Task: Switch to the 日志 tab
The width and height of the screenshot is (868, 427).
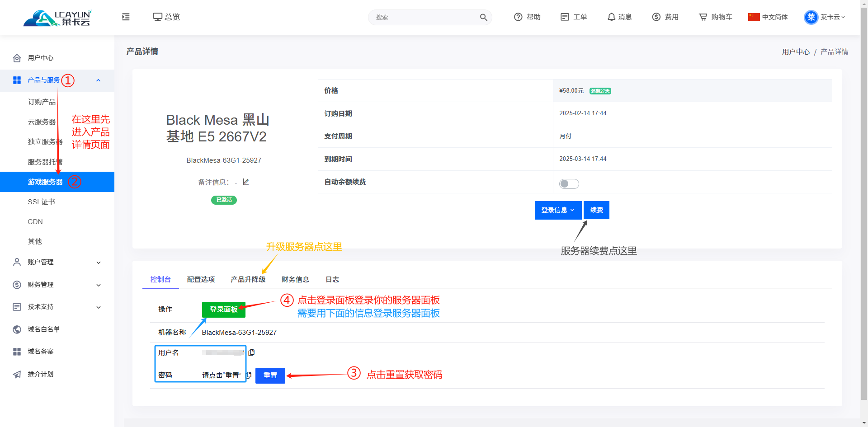Action: pyautogui.click(x=332, y=279)
